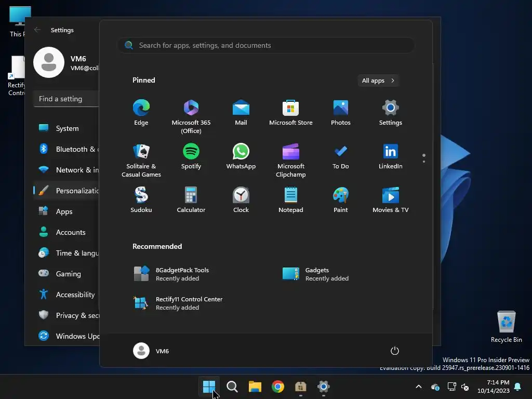Open the Paint app
This screenshot has height=399, width=532.
tap(341, 200)
